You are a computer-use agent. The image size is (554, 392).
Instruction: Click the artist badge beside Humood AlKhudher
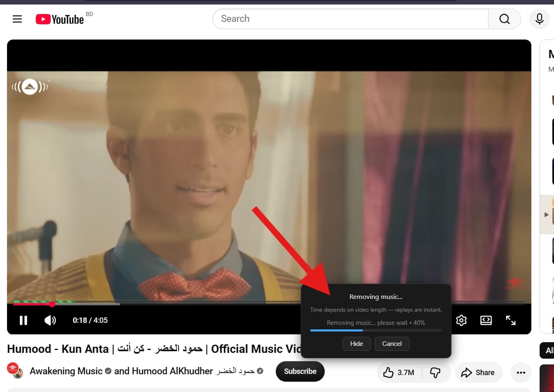click(x=260, y=371)
